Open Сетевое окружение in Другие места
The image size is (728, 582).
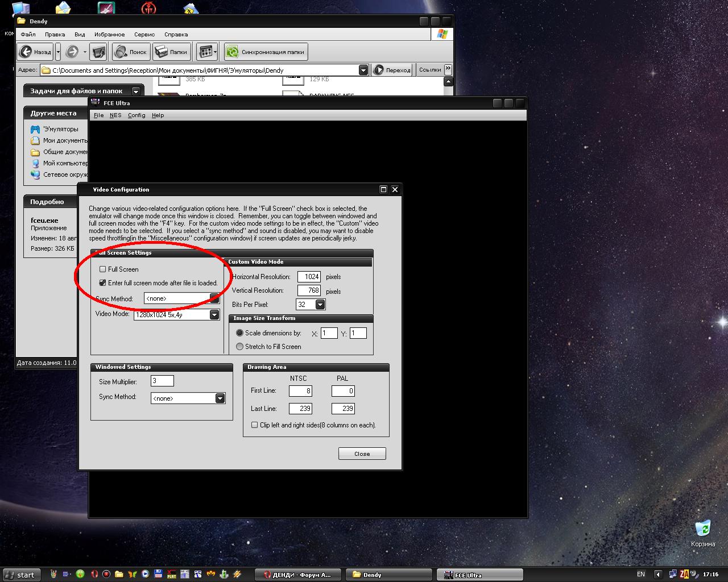pyautogui.click(x=59, y=174)
